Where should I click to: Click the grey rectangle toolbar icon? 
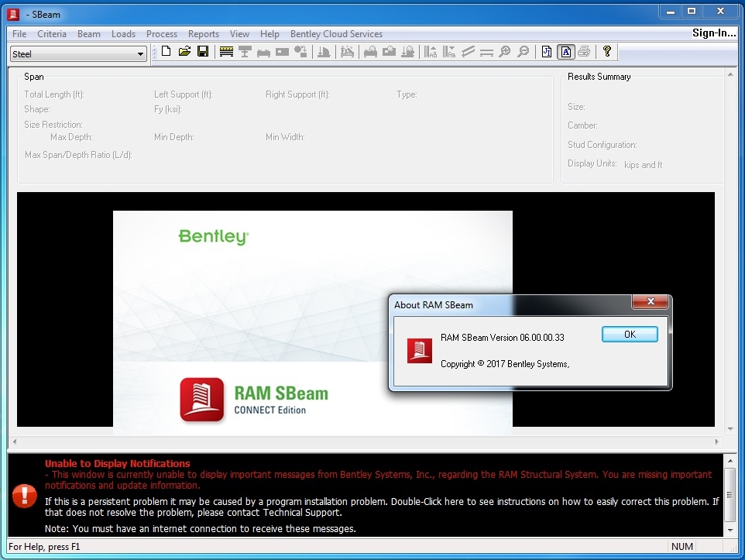pyautogui.click(x=282, y=52)
